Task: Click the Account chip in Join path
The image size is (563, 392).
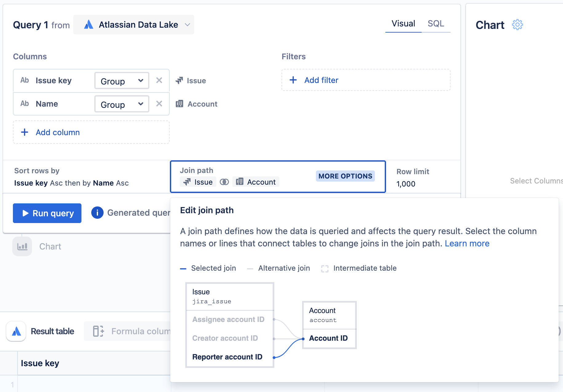Action: tap(256, 182)
